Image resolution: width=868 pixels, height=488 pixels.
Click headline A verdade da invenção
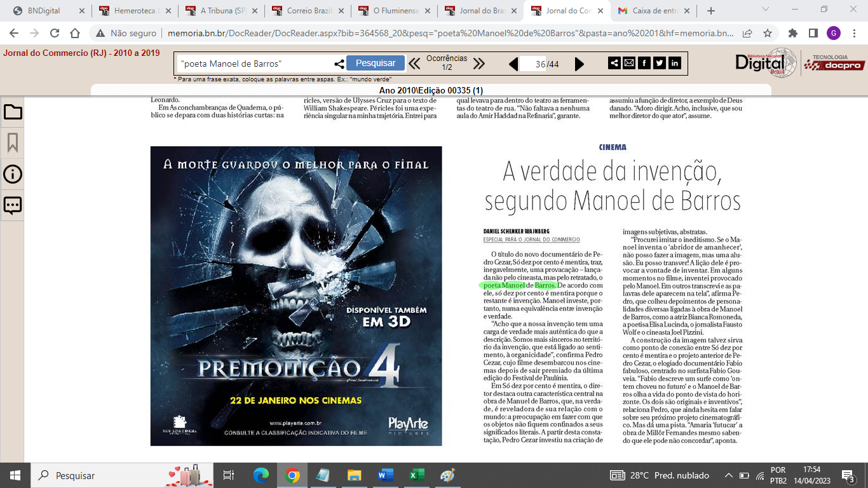[612, 186]
